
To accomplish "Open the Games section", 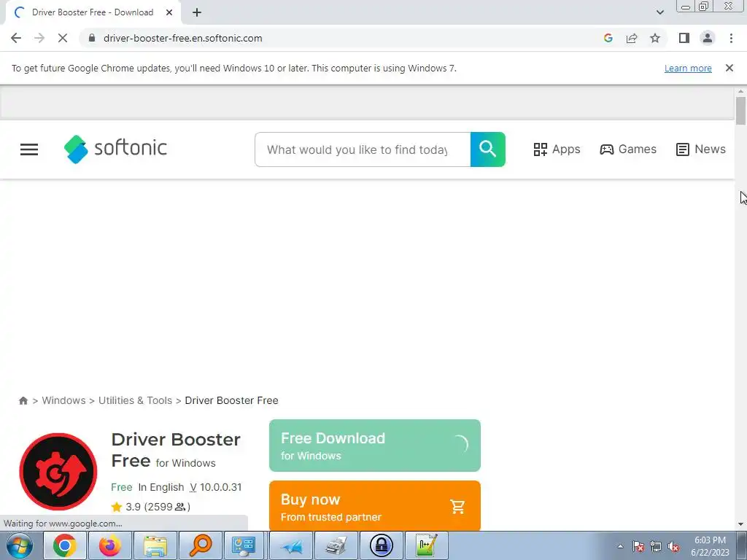I will pos(628,149).
